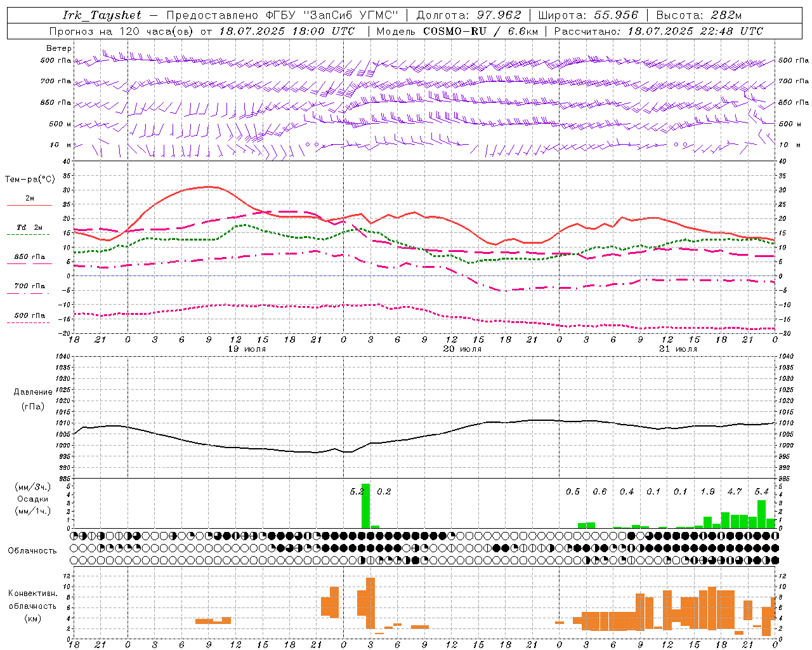Click the 500 гПа temperature legend entry

click(30, 315)
